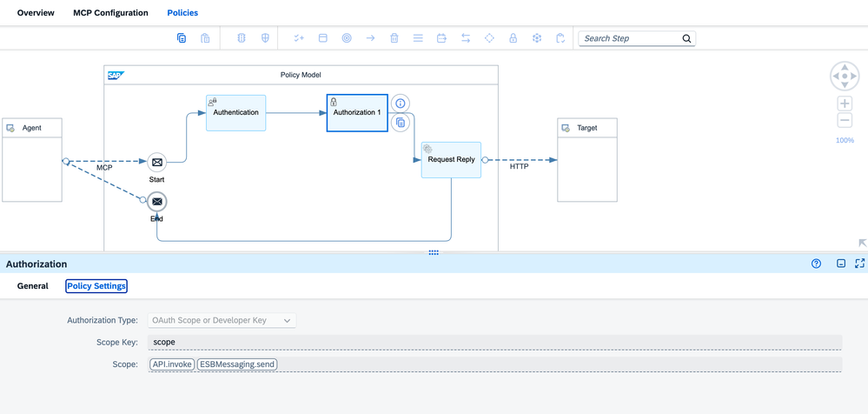
Task: Select the Policies tab
Action: point(182,12)
